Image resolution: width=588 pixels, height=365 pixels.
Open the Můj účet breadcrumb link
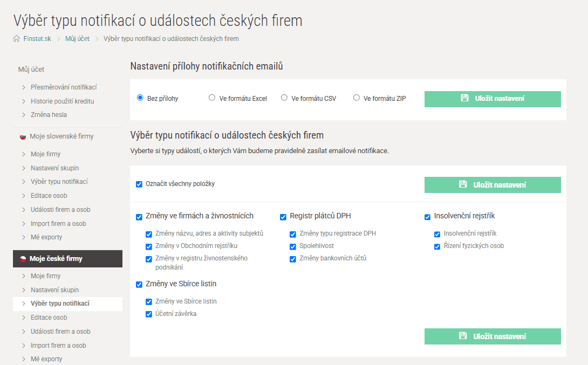[x=77, y=39]
